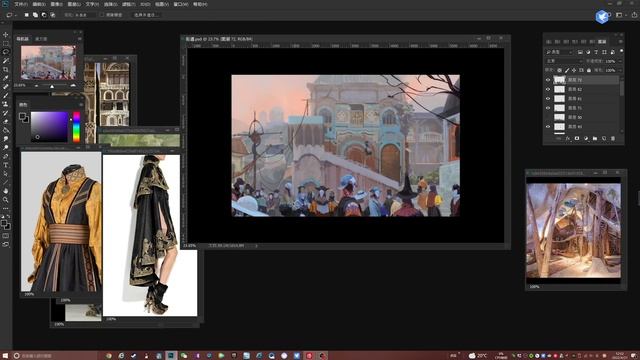
Task: Toggle lock image pixels brush icon
Action: (x=567, y=70)
